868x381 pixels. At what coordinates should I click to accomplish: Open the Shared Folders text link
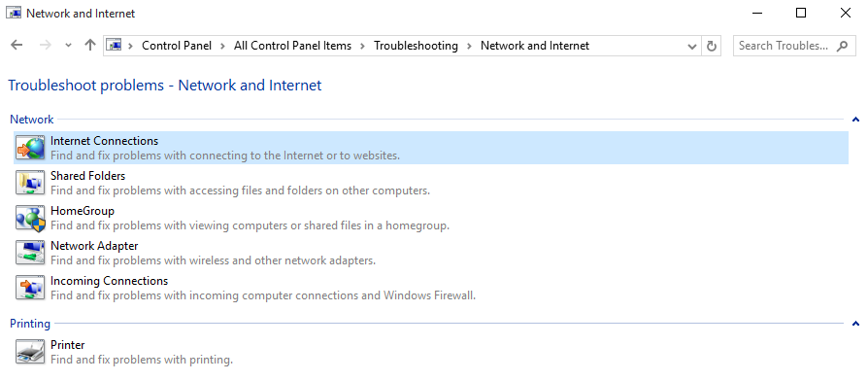87,176
